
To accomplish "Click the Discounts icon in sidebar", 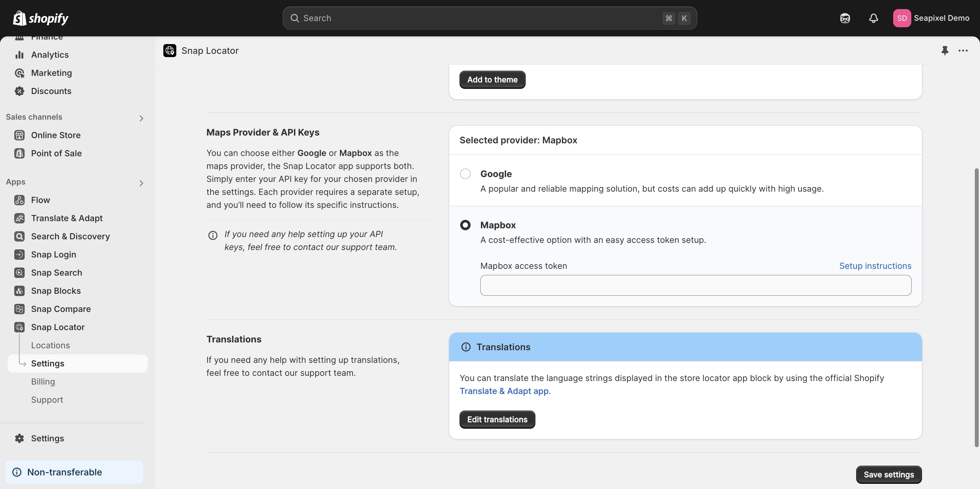I will 19,91.
